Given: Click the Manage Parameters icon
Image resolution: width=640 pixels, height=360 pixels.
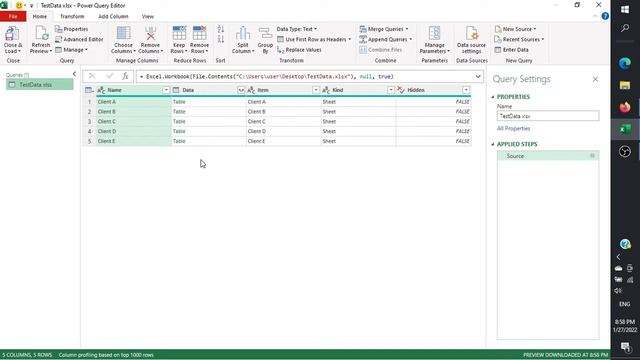Looking at the screenshot, I should 434,33.
